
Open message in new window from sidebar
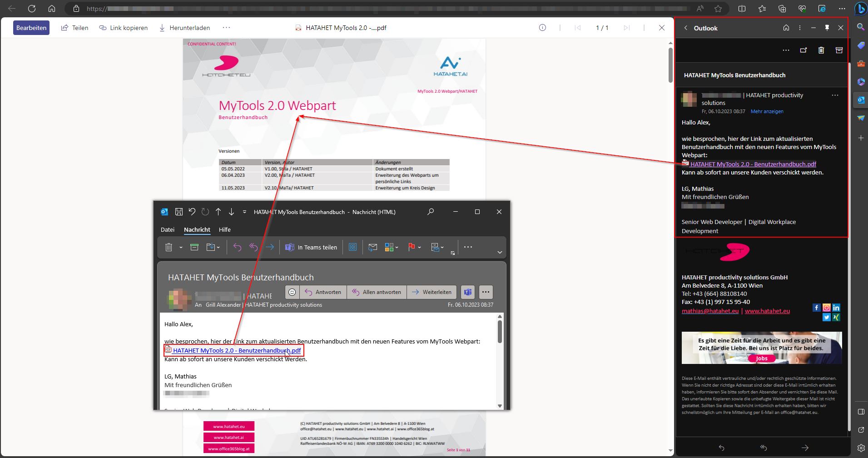coord(804,50)
